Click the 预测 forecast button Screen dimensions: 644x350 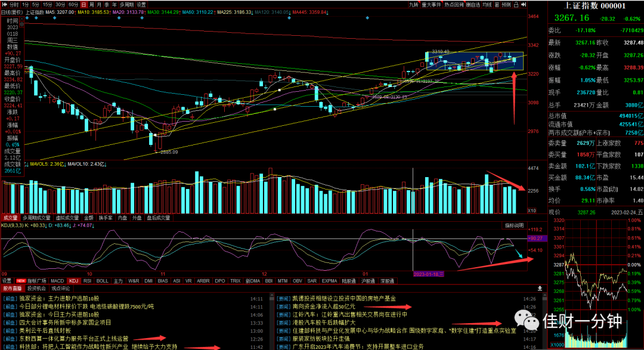coord(506,5)
